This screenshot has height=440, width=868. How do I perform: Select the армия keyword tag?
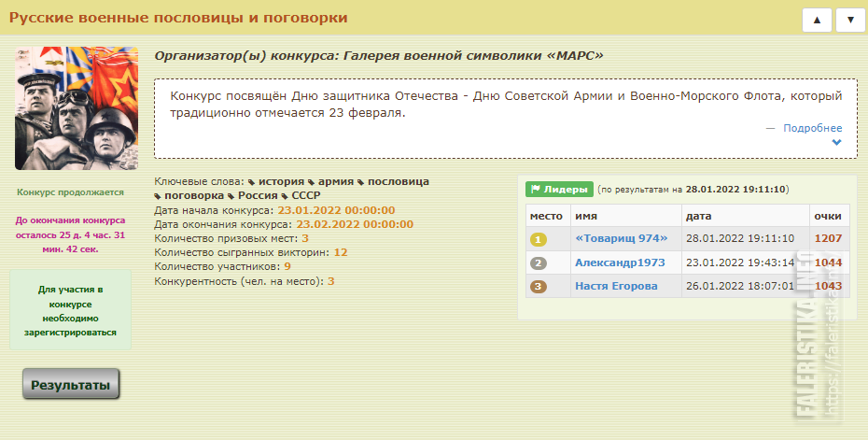pyautogui.click(x=335, y=181)
